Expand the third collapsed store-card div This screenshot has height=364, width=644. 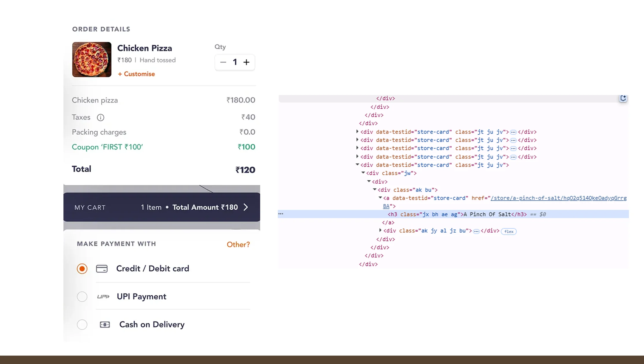click(357, 148)
